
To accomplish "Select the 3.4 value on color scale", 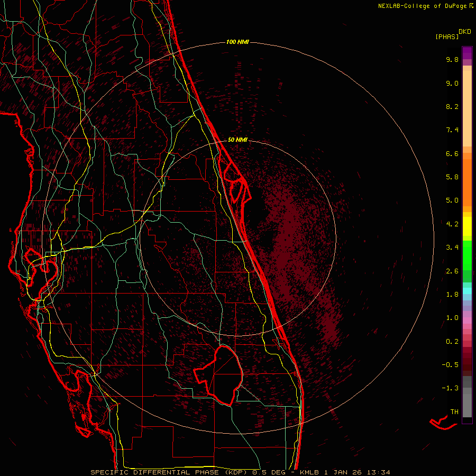I will pyautogui.click(x=452, y=248).
